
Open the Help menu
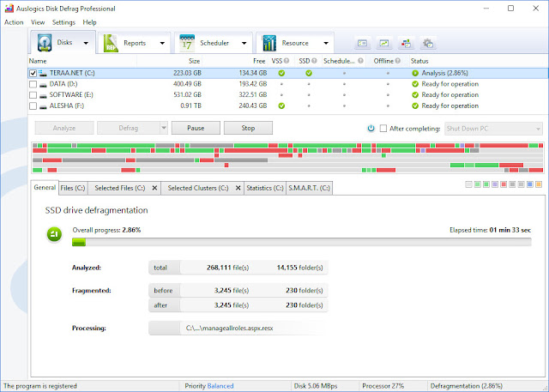click(89, 22)
